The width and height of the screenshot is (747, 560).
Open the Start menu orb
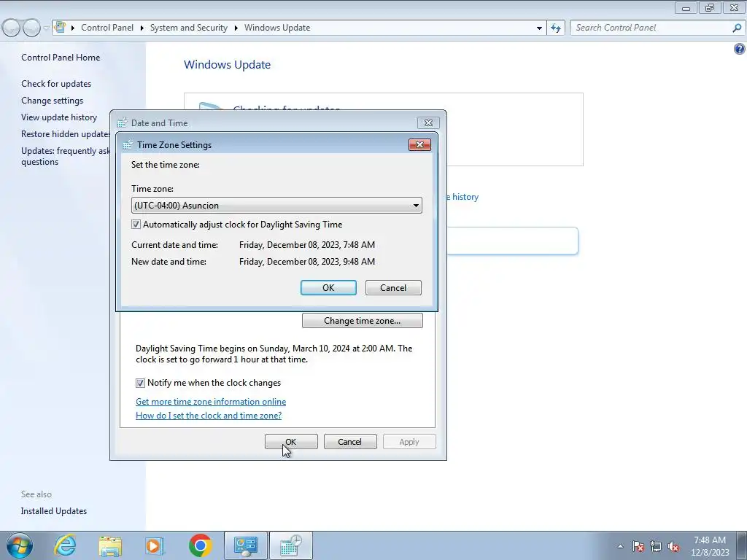pos(20,545)
